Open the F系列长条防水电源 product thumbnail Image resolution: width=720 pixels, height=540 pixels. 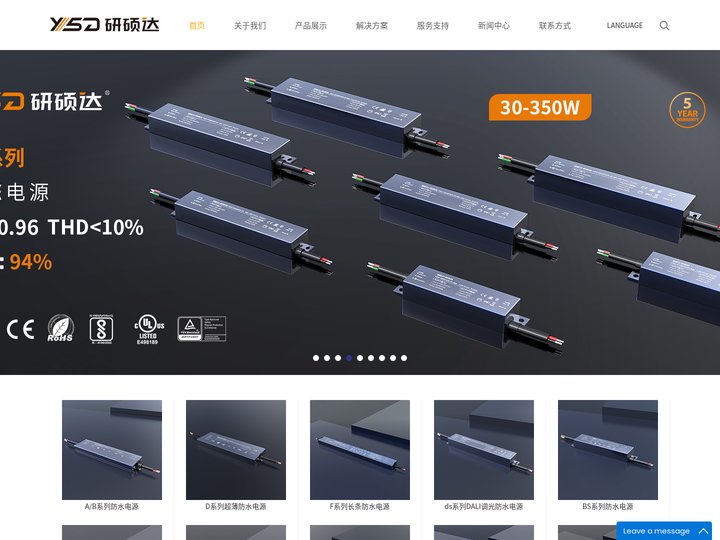360,450
